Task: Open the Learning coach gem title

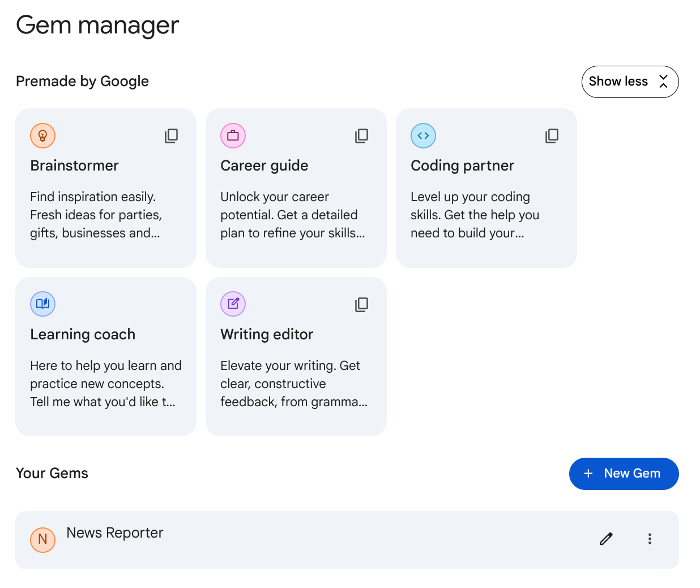Action: [x=83, y=334]
